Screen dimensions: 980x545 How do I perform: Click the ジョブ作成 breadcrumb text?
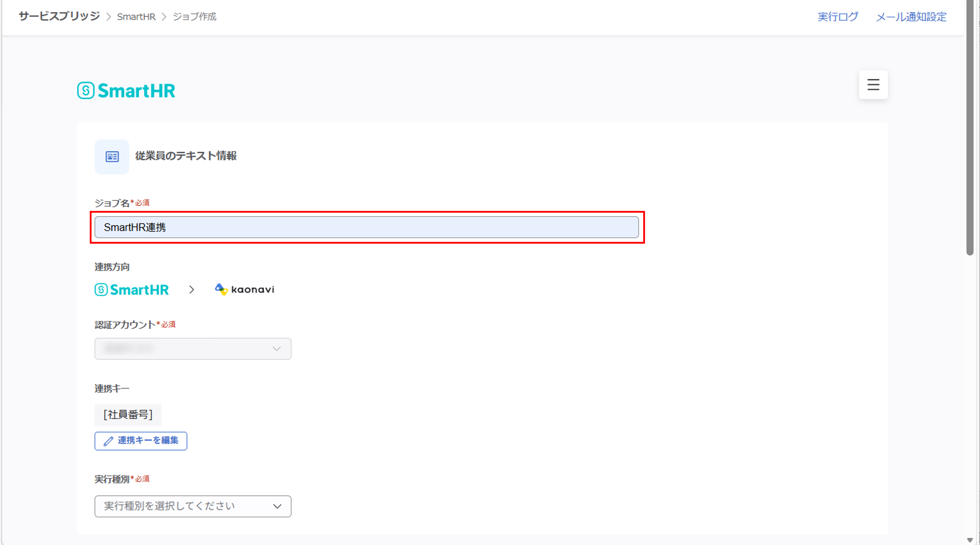coord(194,17)
